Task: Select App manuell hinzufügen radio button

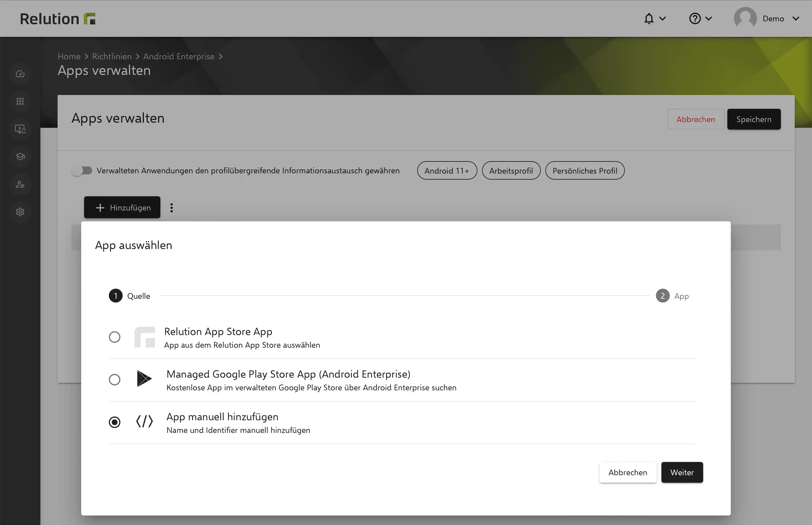Action: pos(115,422)
